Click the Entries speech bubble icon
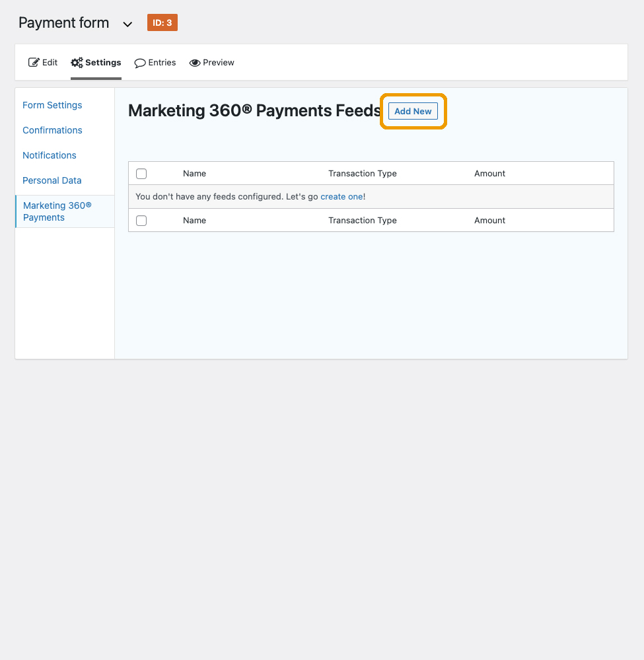Screen dimensions: 644x660 click(140, 63)
